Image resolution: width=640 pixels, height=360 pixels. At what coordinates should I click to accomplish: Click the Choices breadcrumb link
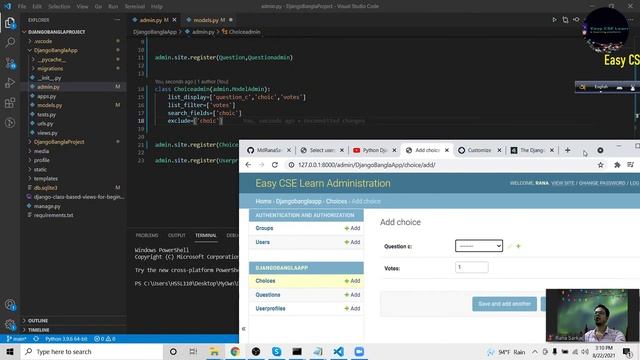coord(336,201)
